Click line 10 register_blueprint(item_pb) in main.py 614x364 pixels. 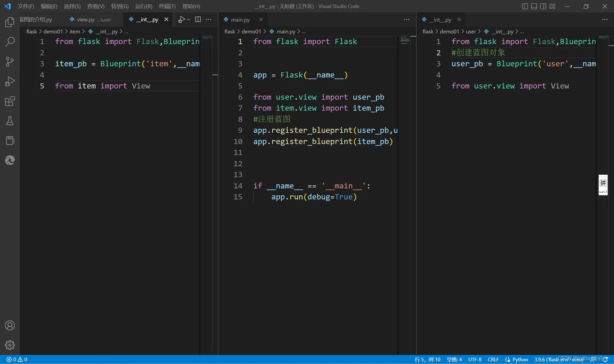[x=323, y=141]
